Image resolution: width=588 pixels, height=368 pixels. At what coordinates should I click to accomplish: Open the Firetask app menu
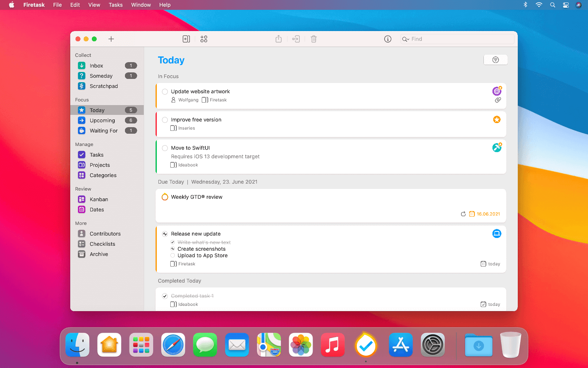pos(34,5)
